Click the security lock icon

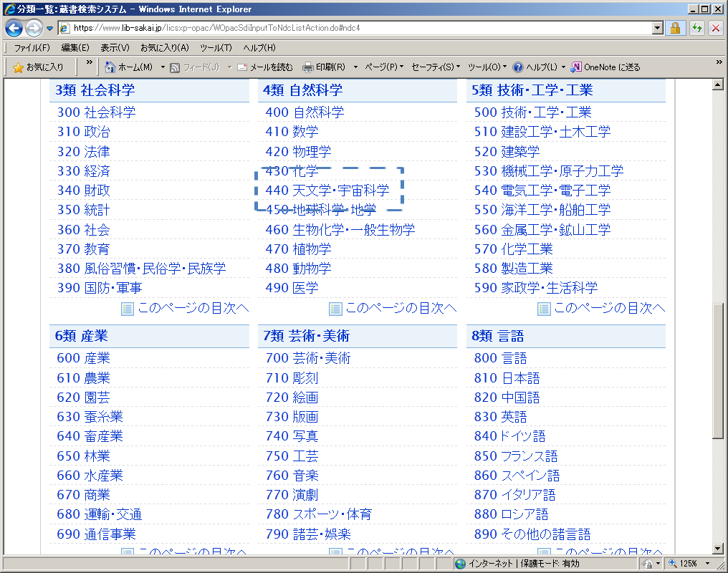675,29
